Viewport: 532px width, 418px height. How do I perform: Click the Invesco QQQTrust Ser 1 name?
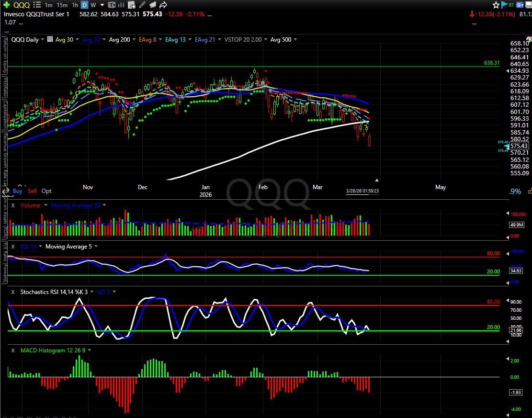coord(36,14)
